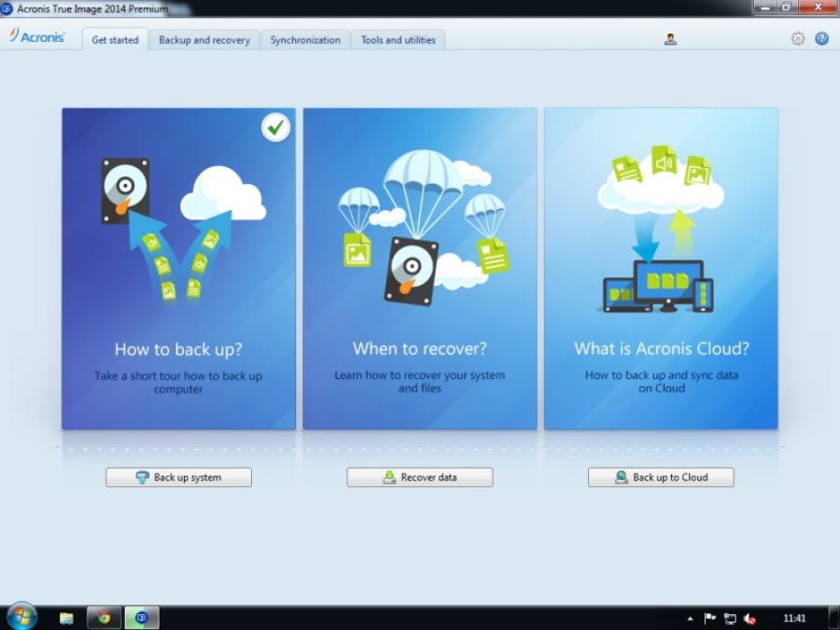This screenshot has width=840, height=630.
Task: Click the Acronis logo
Action: (36, 35)
